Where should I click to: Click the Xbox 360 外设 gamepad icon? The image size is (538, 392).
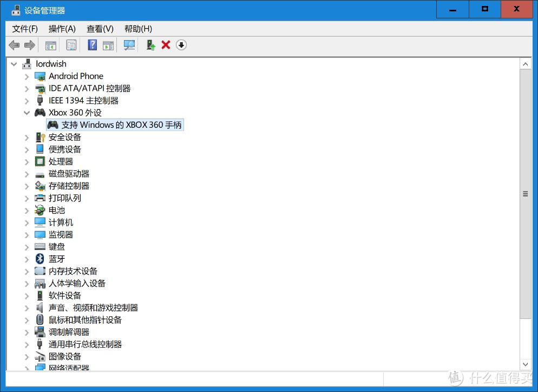point(40,113)
